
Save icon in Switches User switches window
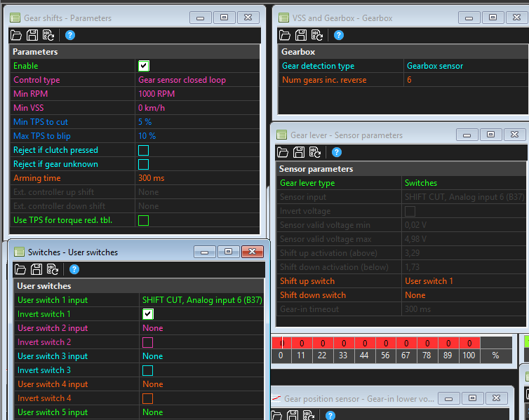point(36,269)
